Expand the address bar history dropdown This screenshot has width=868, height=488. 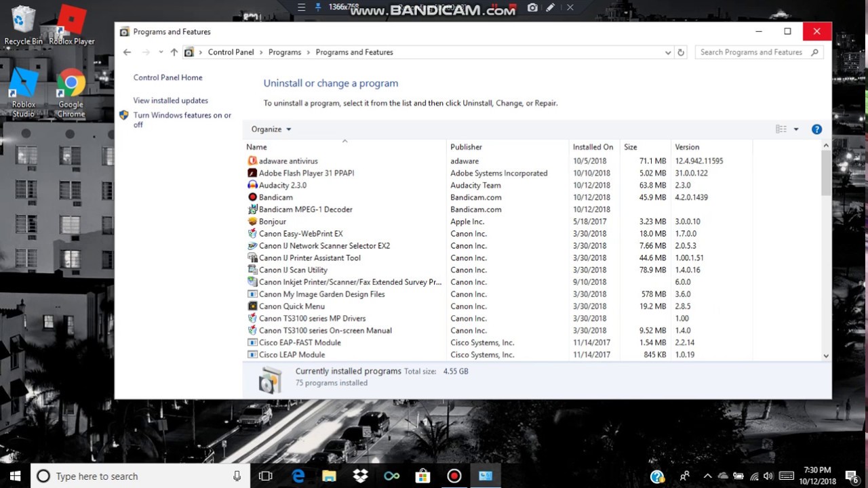(668, 52)
